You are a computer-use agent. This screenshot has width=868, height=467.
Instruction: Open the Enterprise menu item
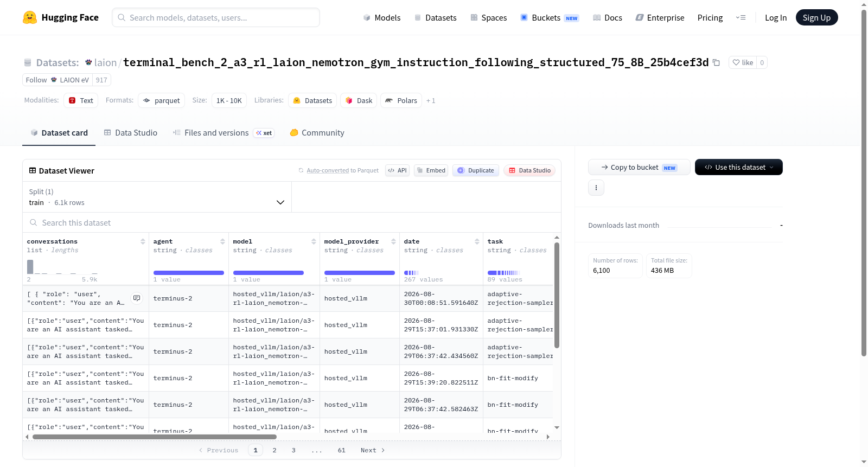660,17
